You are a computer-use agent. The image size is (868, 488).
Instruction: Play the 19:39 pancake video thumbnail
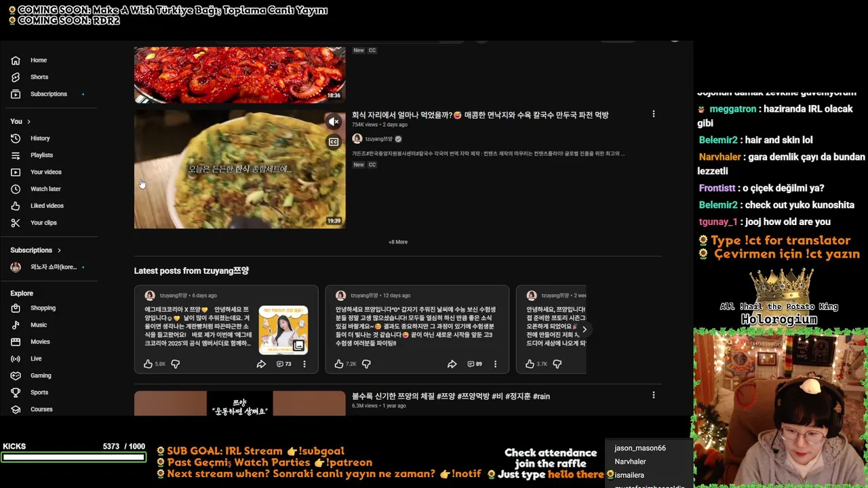point(239,169)
